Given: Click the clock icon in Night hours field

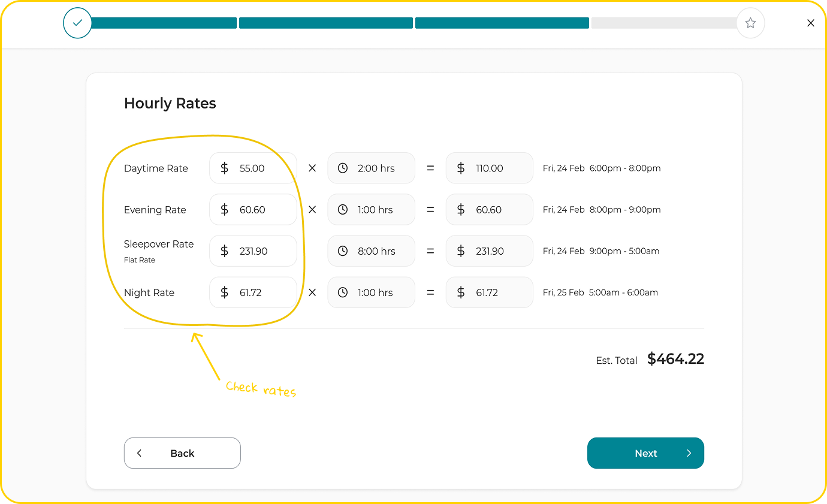Looking at the screenshot, I should [343, 292].
